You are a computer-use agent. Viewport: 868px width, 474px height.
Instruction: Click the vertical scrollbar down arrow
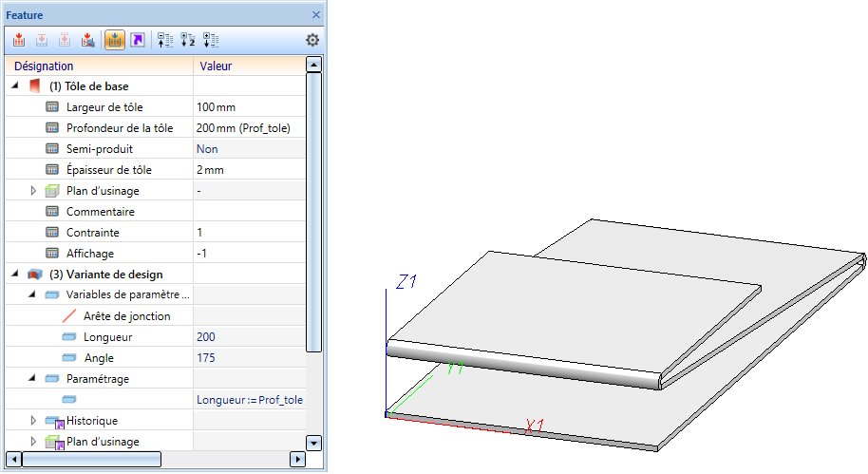[314, 443]
